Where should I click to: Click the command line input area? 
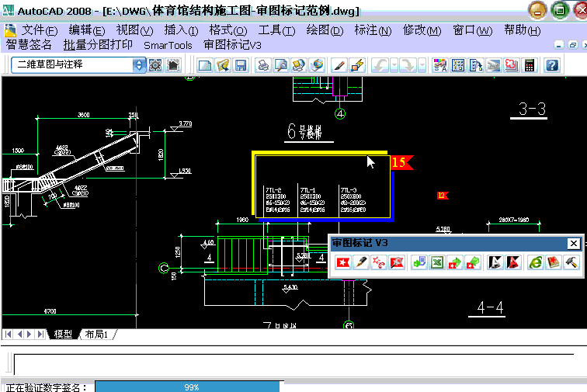tap(295, 364)
